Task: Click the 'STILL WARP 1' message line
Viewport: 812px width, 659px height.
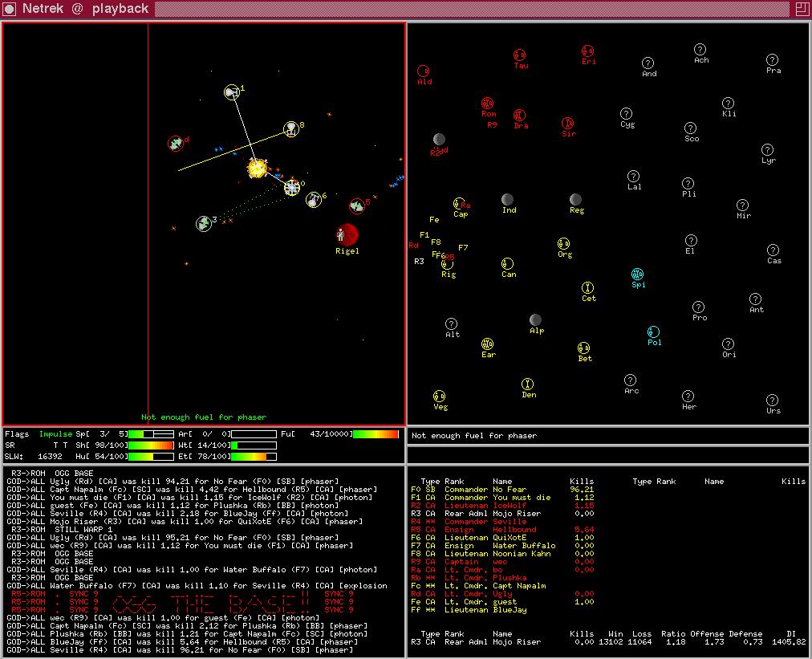Action: (x=62, y=530)
